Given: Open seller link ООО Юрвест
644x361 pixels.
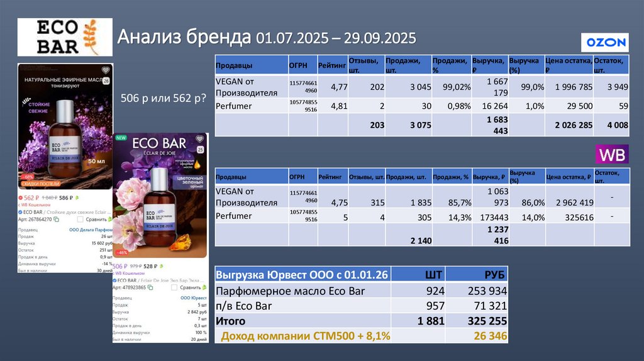Looking at the screenshot, I should (x=194, y=298).
